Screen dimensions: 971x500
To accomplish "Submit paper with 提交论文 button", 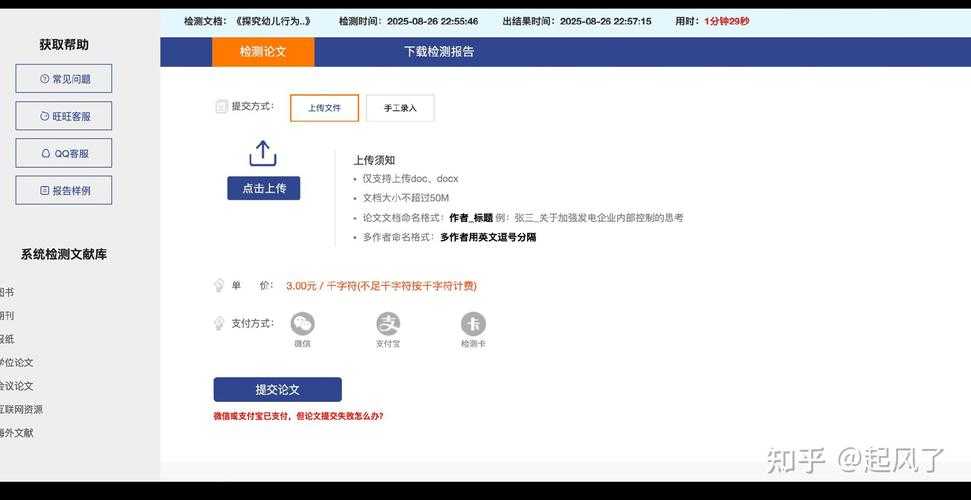I will (x=277, y=390).
